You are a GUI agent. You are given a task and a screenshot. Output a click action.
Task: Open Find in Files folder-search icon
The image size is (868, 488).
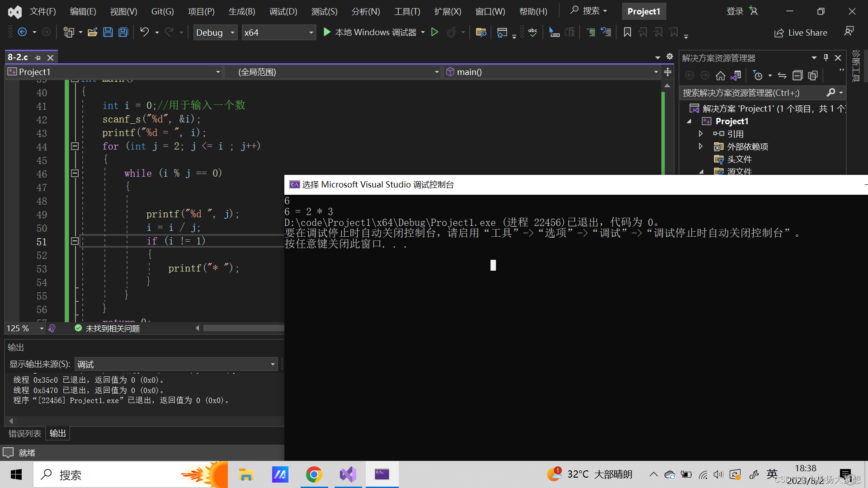point(481,32)
